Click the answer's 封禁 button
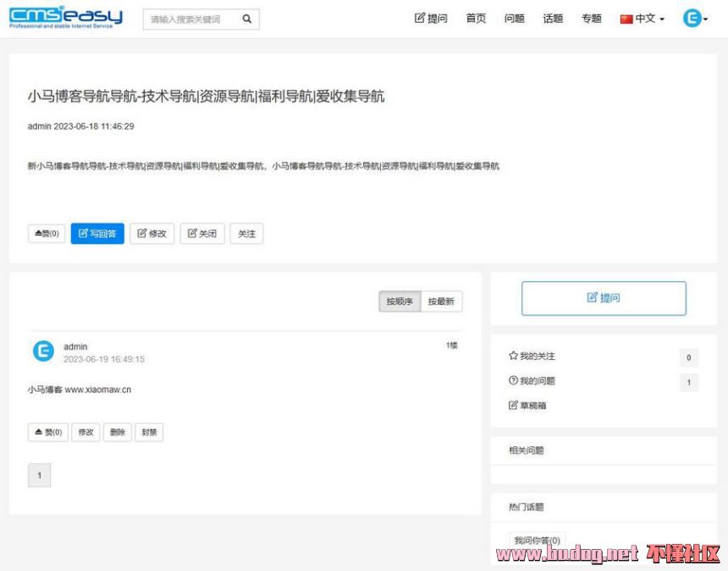The width and height of the screenshot is (728, 571). pyautogui.click(x=149, y=432)
